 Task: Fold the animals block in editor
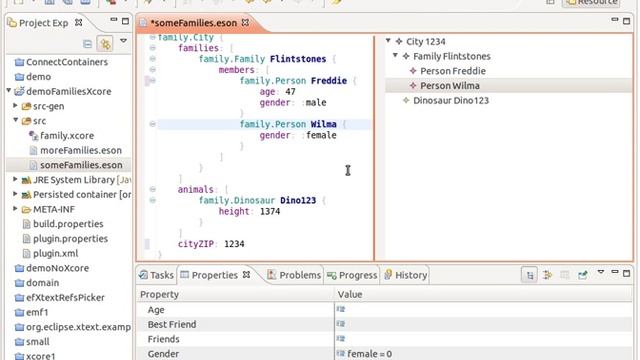tap(152, 189)
